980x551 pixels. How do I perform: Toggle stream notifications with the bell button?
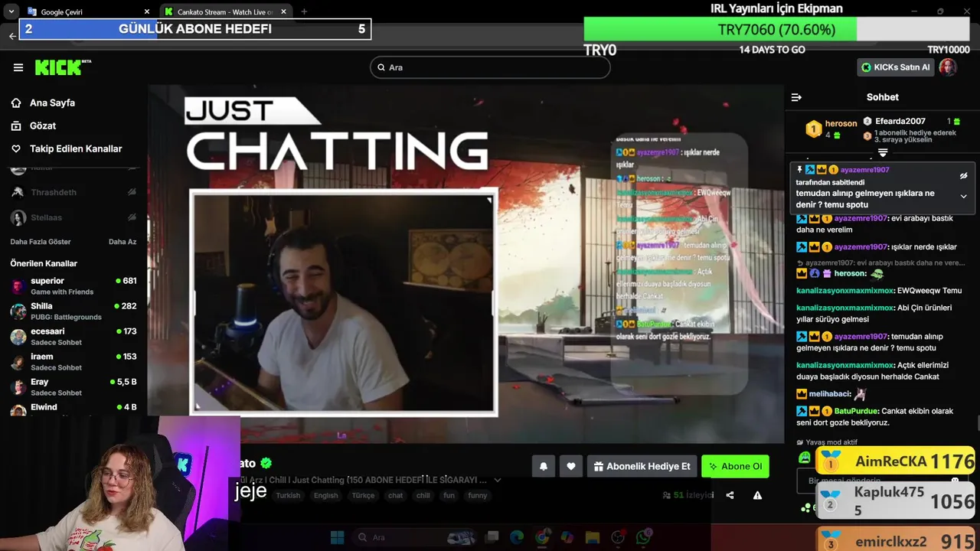coord(544,466)
